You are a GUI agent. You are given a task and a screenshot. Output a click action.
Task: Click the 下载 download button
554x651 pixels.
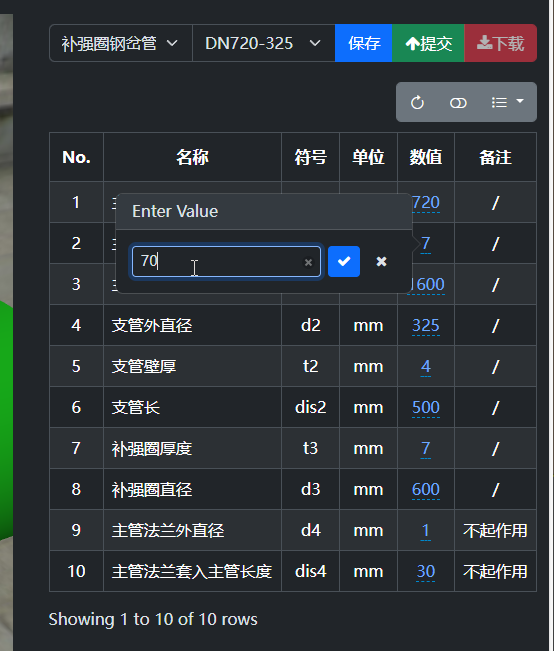click(500, 43)
